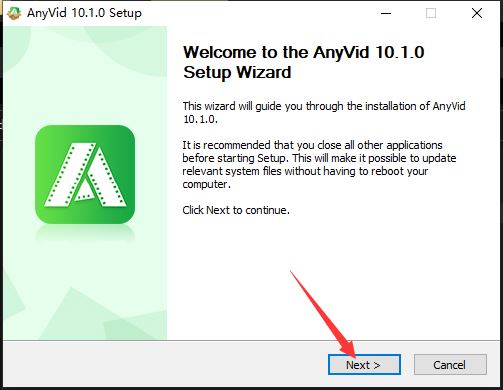Close the setup wizard with the X

pyautogui.click(x=477, y=13)
